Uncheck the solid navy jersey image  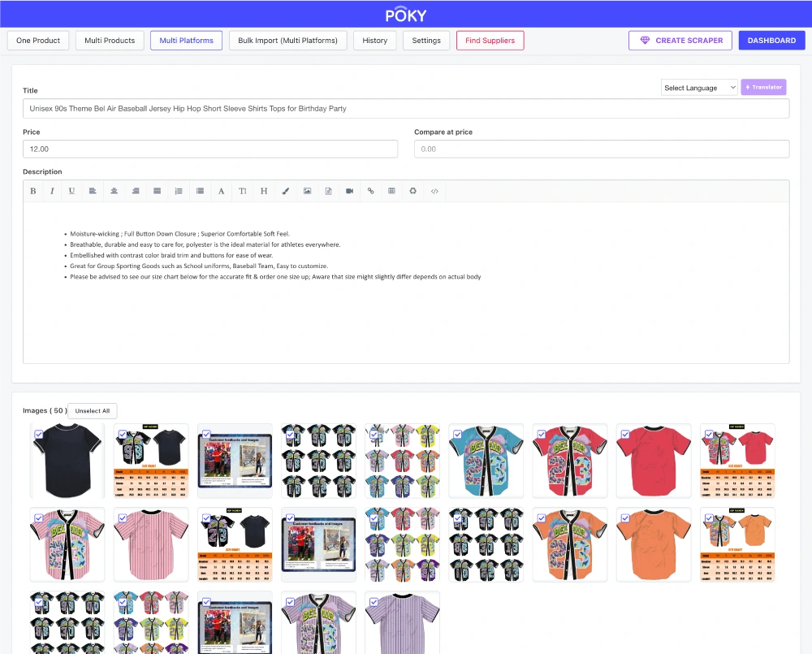(x=39, y=434)
